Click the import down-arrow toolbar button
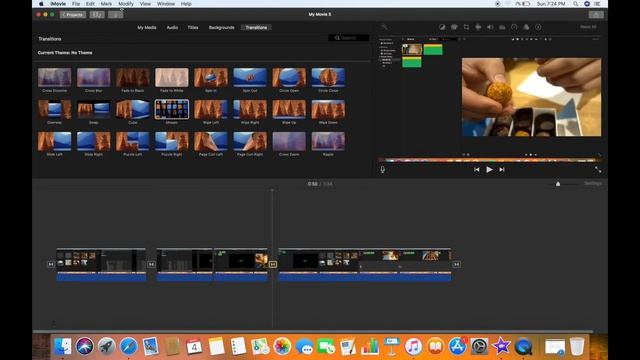 click(116, 15)
